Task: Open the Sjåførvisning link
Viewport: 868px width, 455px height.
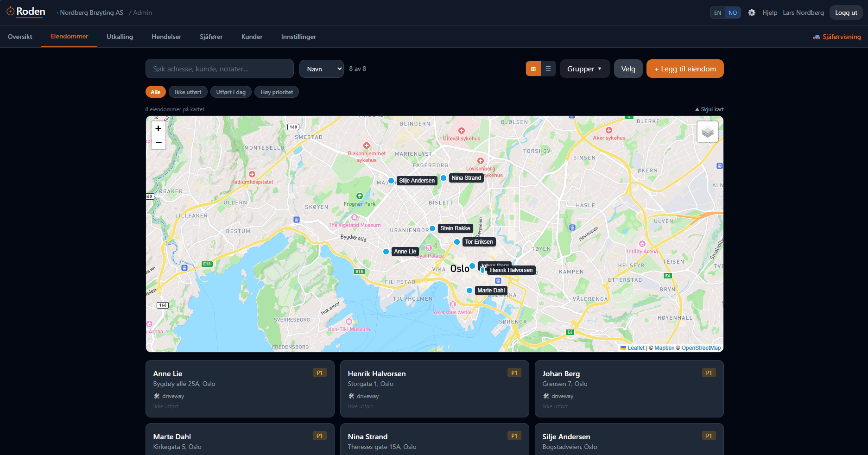Action: pyautogui.click(x=837, y=37)
